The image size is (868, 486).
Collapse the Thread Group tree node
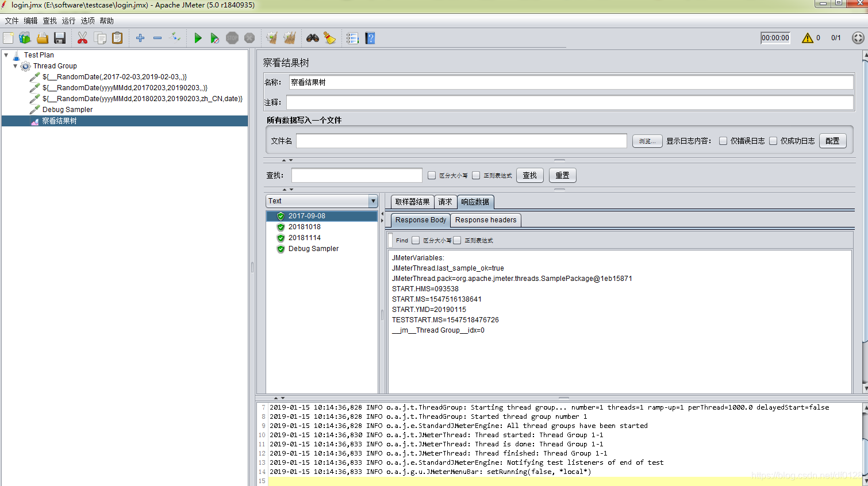point(16,66)
